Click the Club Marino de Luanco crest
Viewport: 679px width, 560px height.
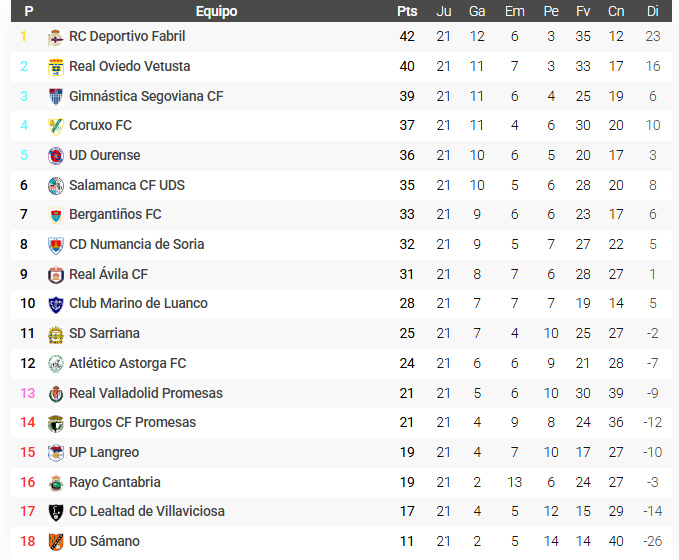(56, 304)
